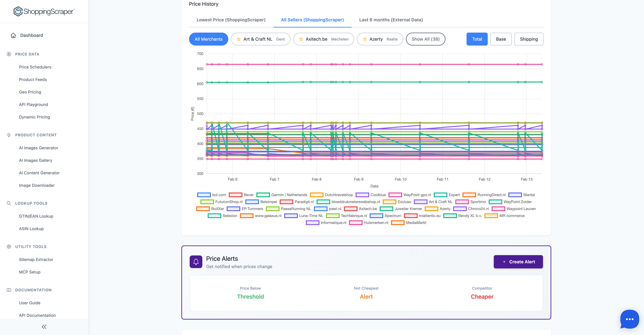Open the User Guide page
The height and width of the screenshot is (335, 644).
point(29,303)
